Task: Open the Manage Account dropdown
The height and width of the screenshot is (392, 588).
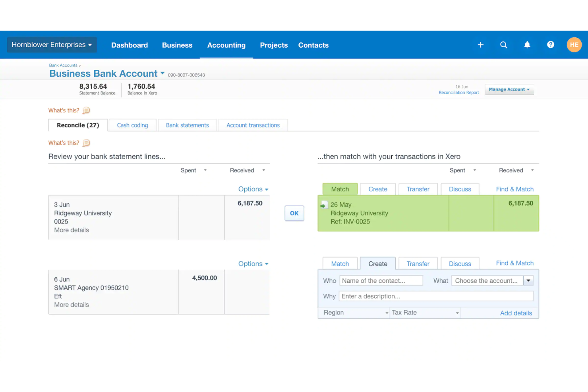Action: pyautogui.click(x=509, y=89)
